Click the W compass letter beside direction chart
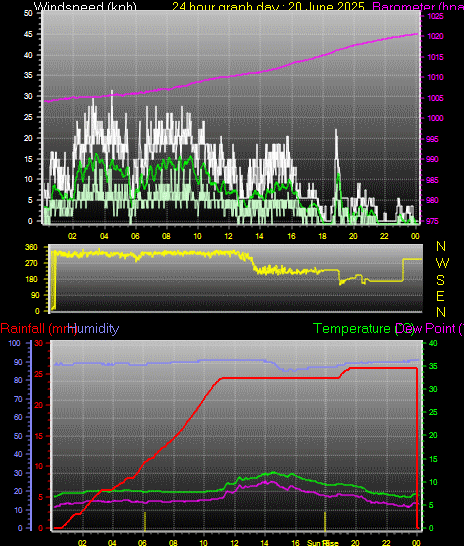464x546 pixels. (442, 263)
